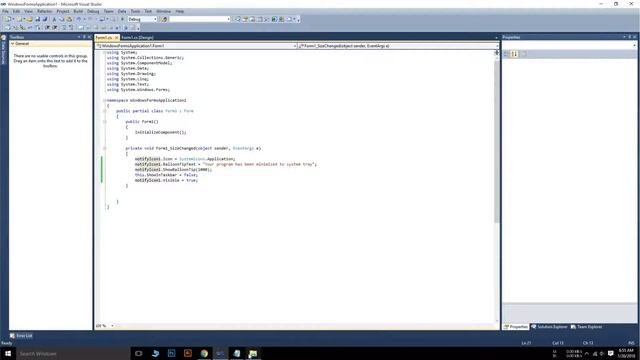Open Task View on the taskbar

(x=139, y=353)
